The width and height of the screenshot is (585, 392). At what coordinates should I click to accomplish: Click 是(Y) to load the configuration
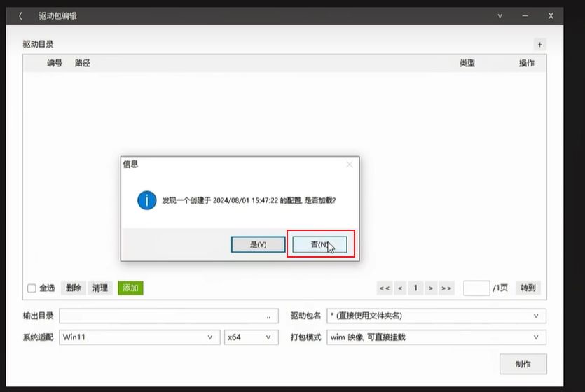point(258,244)
